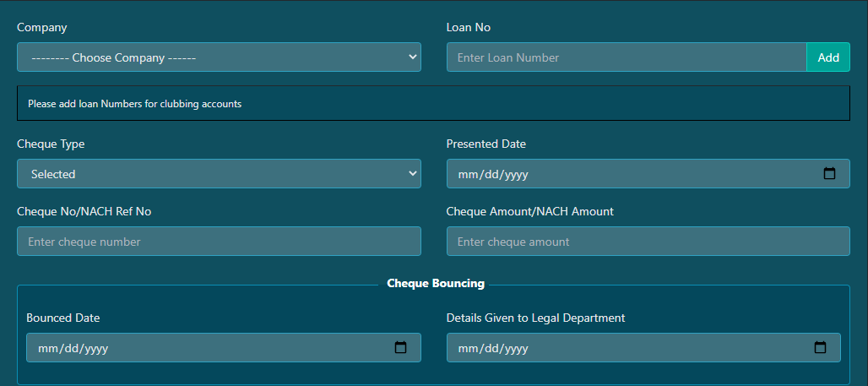Open the Bounced Date calendar picker icon

(400, 348)
